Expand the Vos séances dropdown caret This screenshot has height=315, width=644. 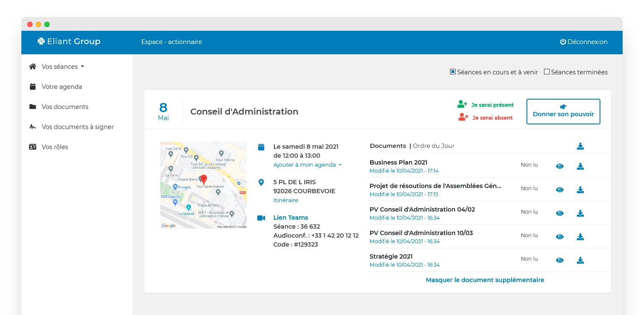(82, 67)
